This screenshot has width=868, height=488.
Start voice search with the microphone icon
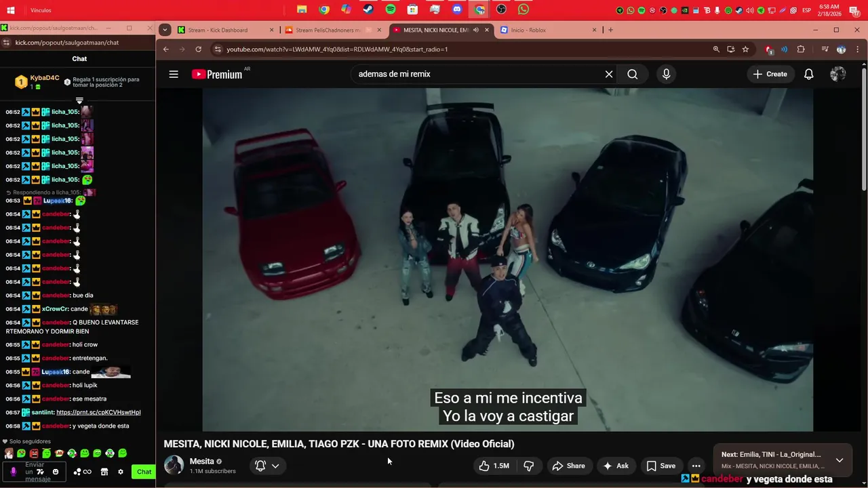pos(666,75)
